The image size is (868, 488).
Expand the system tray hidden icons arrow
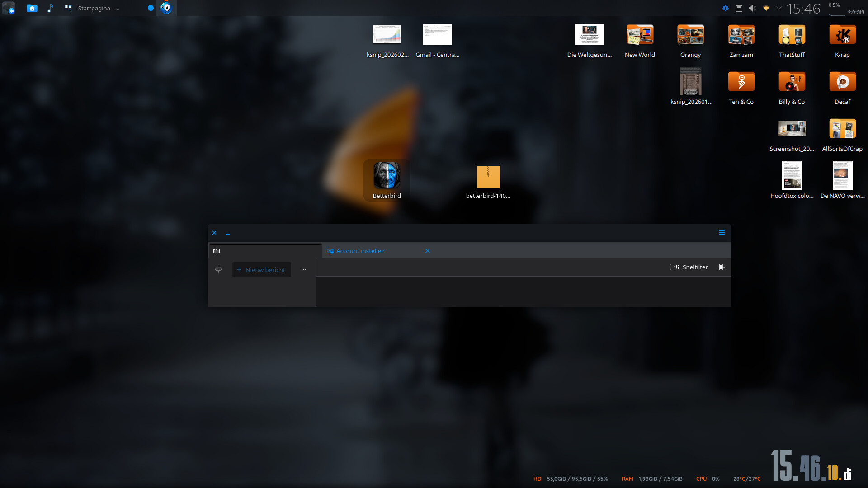click(778, 8)
